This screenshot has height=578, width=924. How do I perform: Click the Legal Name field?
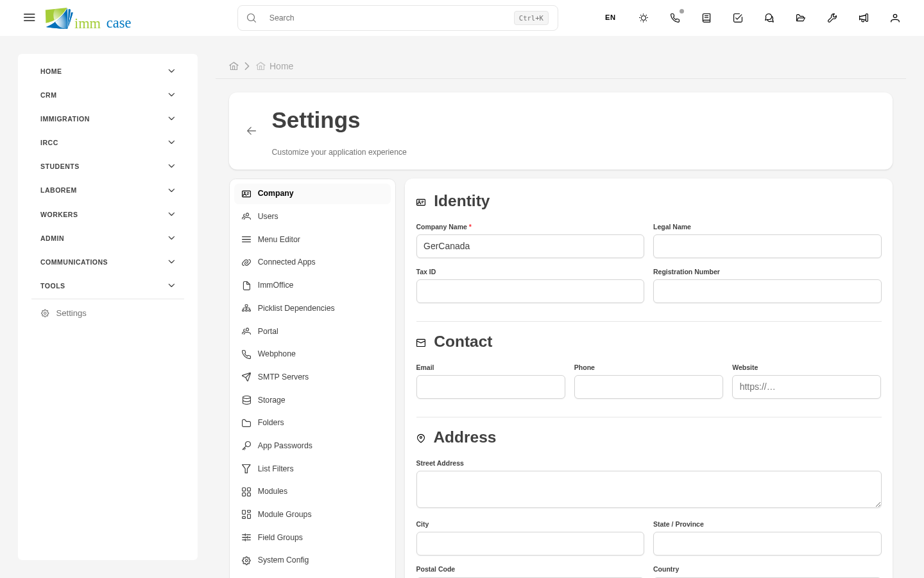pyautogui.click(x=767, y=247)
